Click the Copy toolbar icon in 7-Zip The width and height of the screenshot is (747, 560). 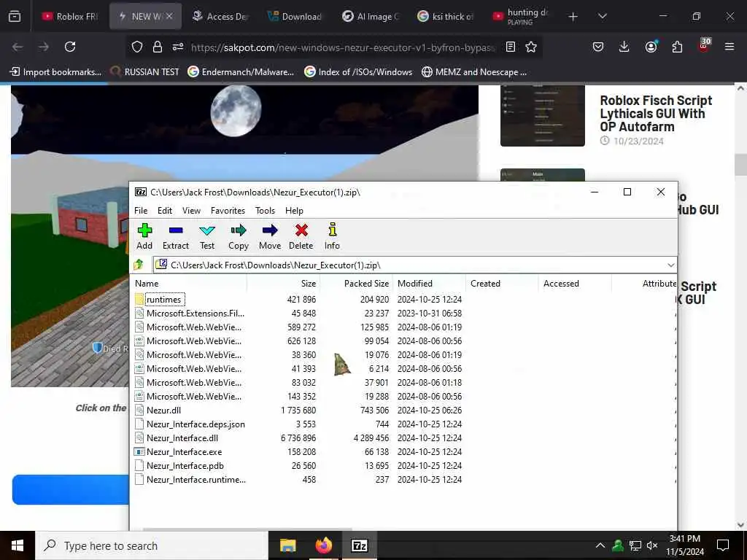[x=239, y=237]
